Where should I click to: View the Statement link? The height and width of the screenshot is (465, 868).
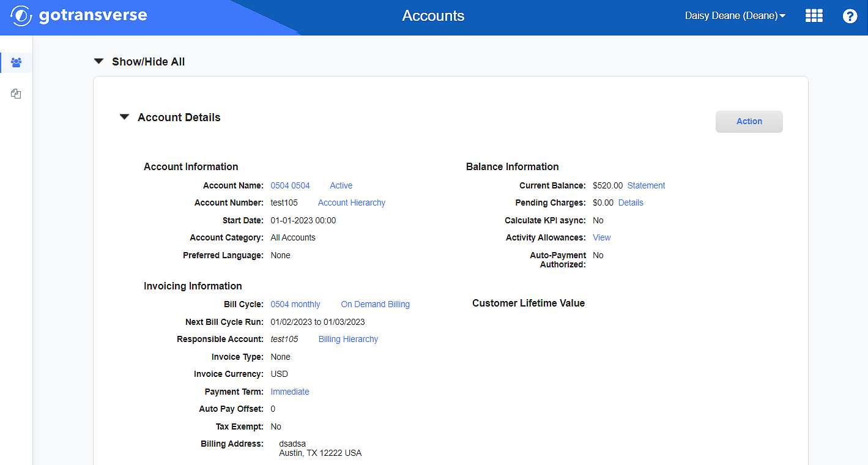coord(646,185)
